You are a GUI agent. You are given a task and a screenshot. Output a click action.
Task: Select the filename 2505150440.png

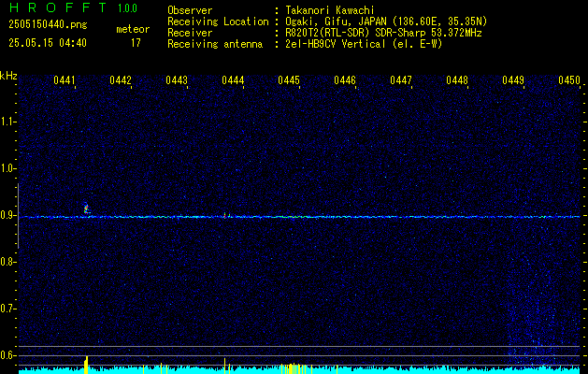point(48,24)
